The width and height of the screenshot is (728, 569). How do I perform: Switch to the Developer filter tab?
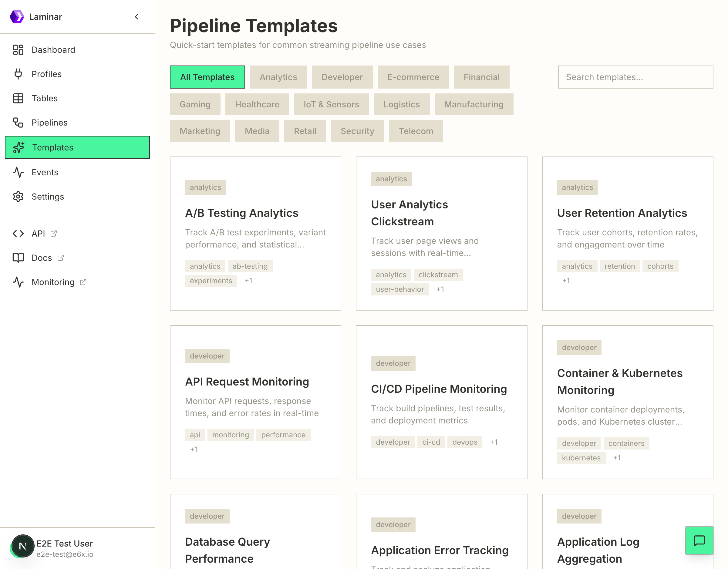[x=342, y=77]
